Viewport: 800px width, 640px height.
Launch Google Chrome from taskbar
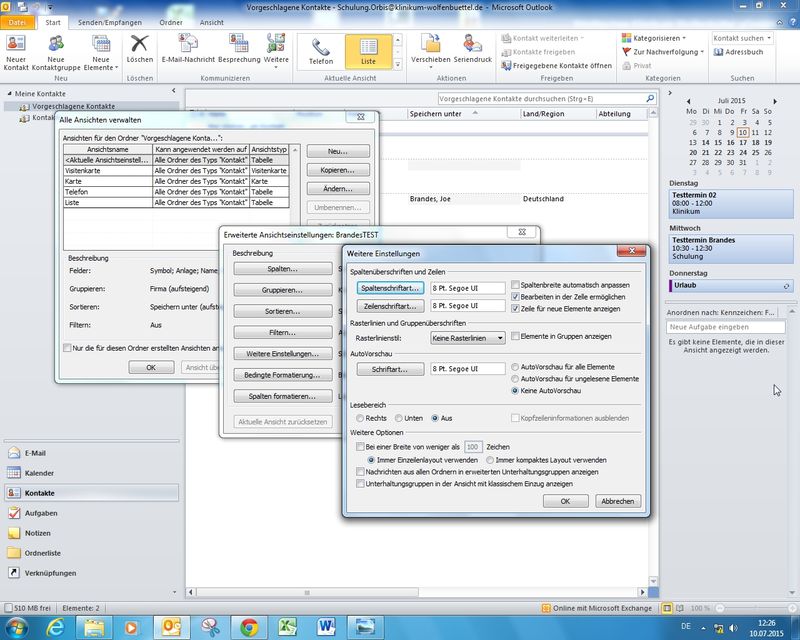(248, 626)
